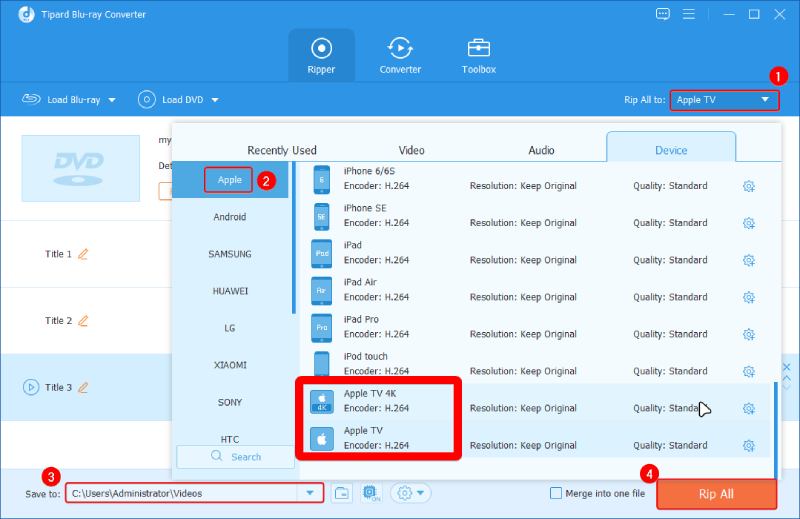The width and height of the screenshot is (800, 519).
Task: Choose the Apple TV preset name
Action: (x=363, y=431)
